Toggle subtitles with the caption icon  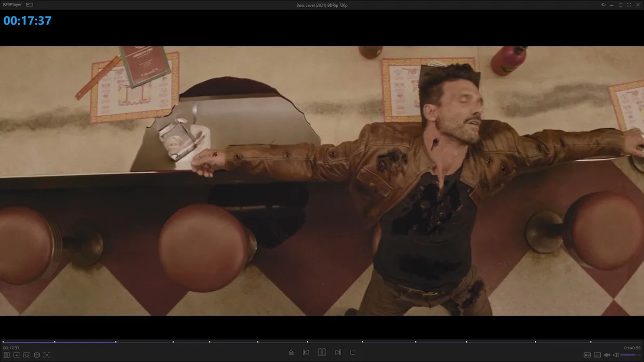coord(597,355)
